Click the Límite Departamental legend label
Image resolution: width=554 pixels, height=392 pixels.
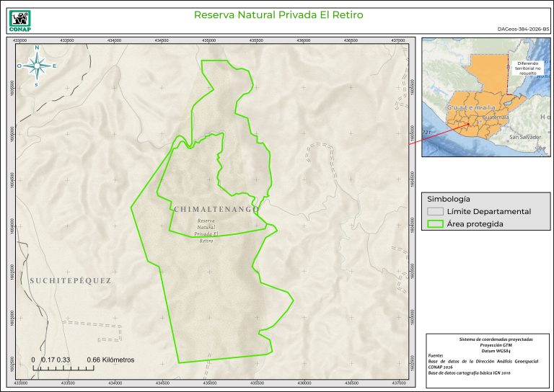[x=488, y=211]
